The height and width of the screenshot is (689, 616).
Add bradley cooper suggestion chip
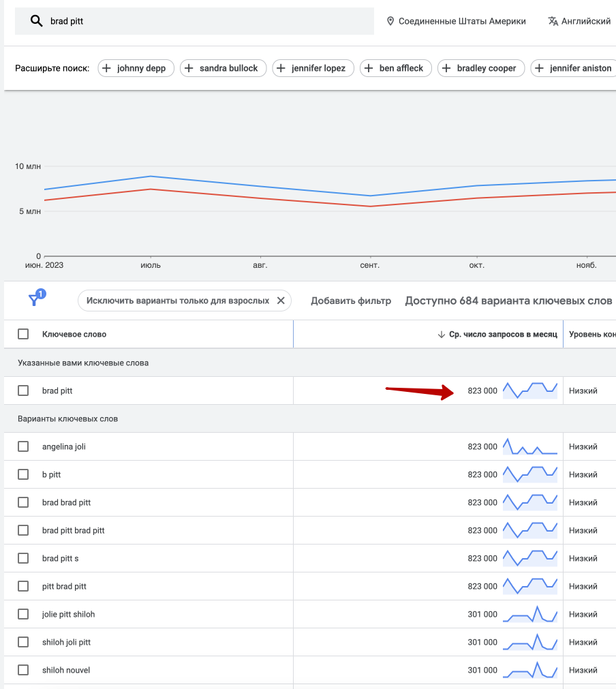click(x=481, y=68)
